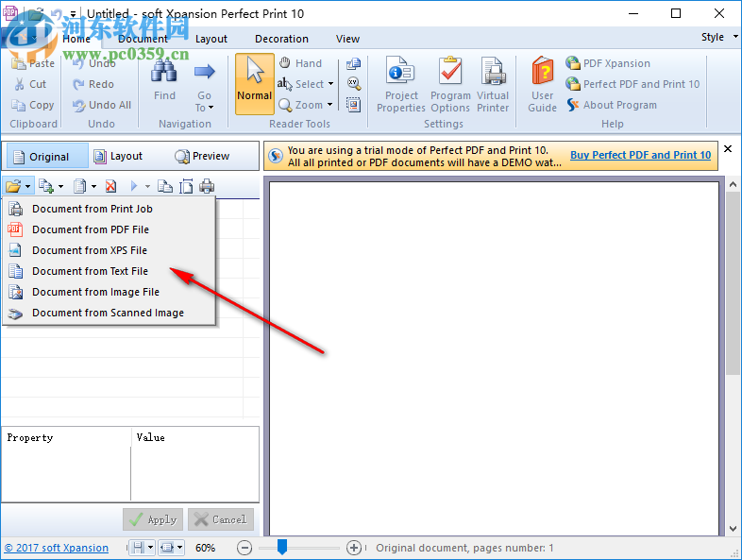Click the bottom small reader tool icon
The height and width of the screenshot is (560, 742).
click(x=353, y=104)
